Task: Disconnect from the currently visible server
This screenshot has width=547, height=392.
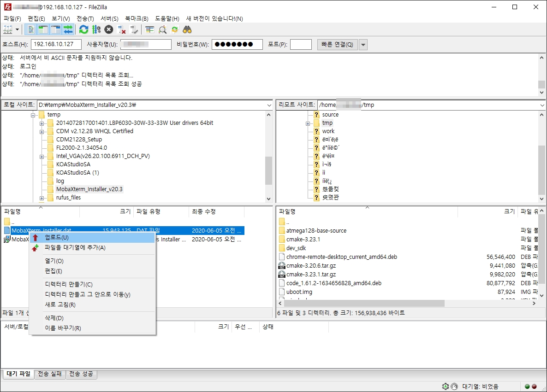Action: 121,29
